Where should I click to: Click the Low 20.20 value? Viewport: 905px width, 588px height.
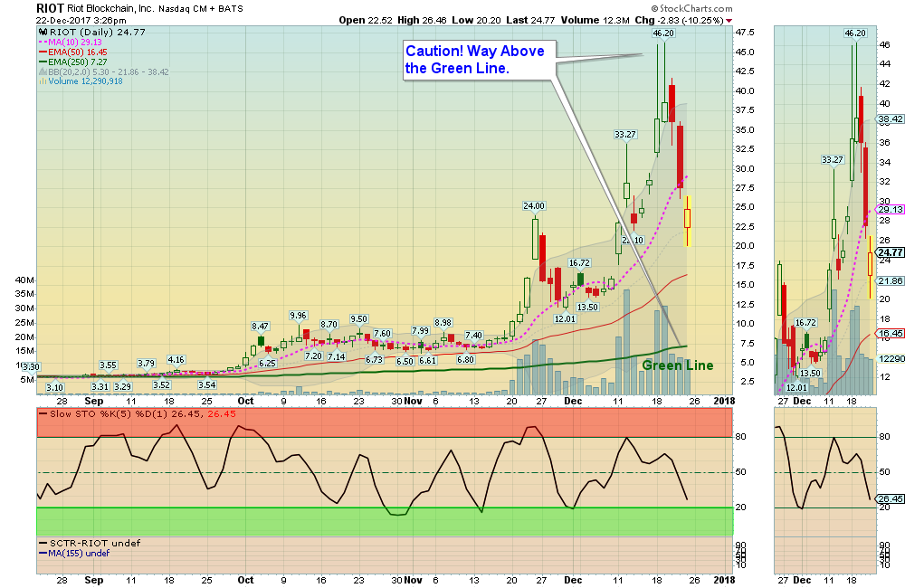pos(476,20)
